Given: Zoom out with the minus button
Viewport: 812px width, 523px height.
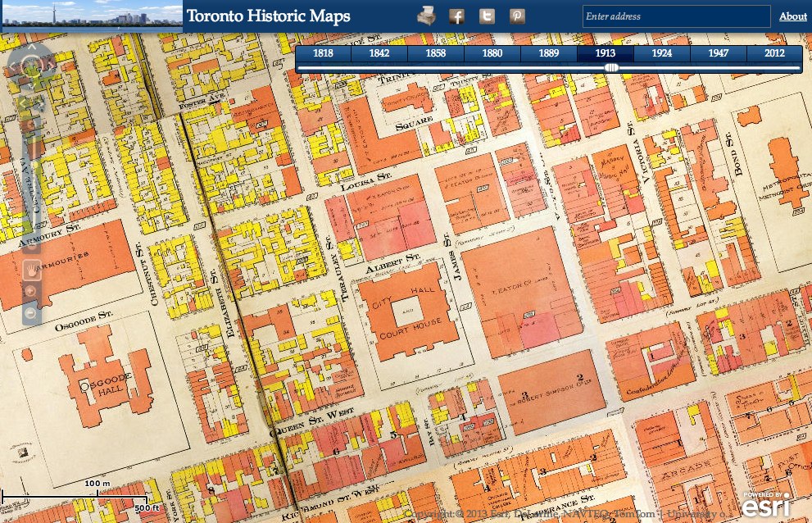Looking at the screenshot, I should pyautogui.click(x=31, y=313).
